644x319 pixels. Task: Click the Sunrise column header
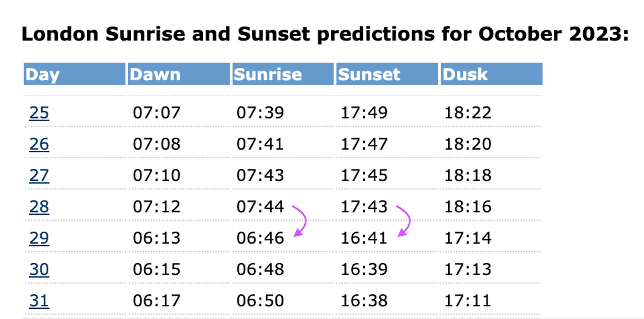(x=283, y=74)
